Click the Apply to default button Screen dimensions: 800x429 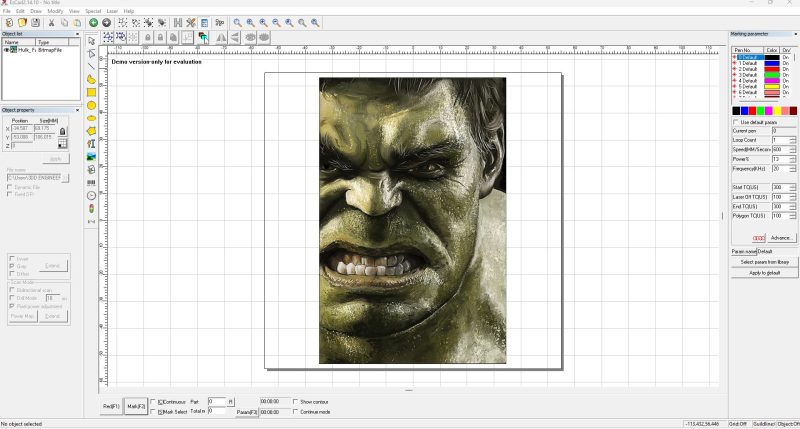(764, 273)
